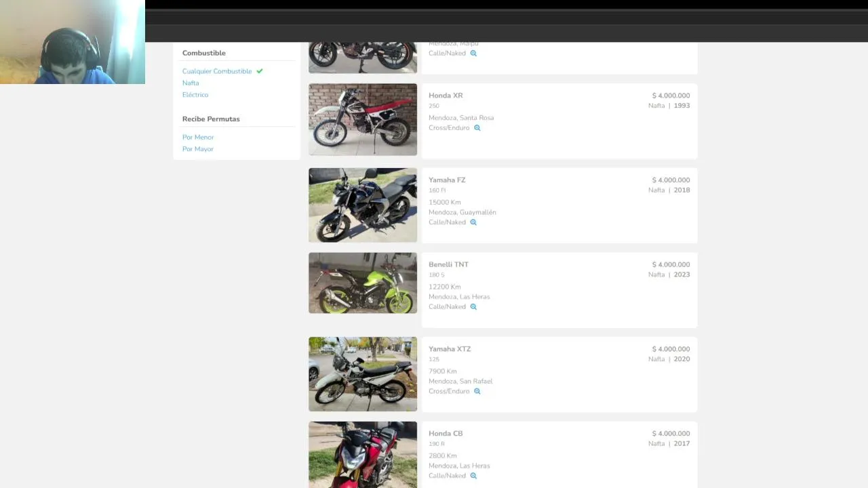This screenshot has height=488, width=868.
Task: Click the 15000 Km mileage text
Action: tap(445, 203)
